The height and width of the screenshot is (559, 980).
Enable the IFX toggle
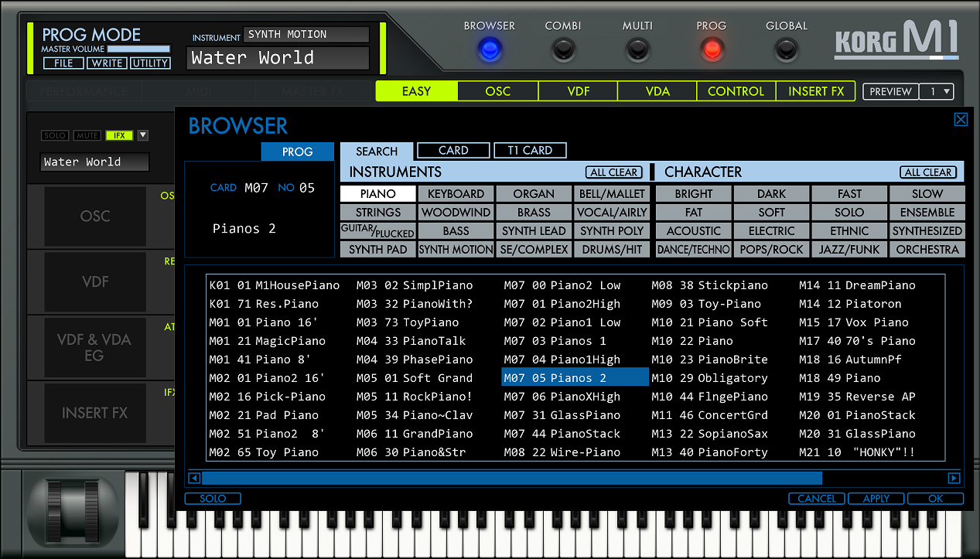click(118, 135)
